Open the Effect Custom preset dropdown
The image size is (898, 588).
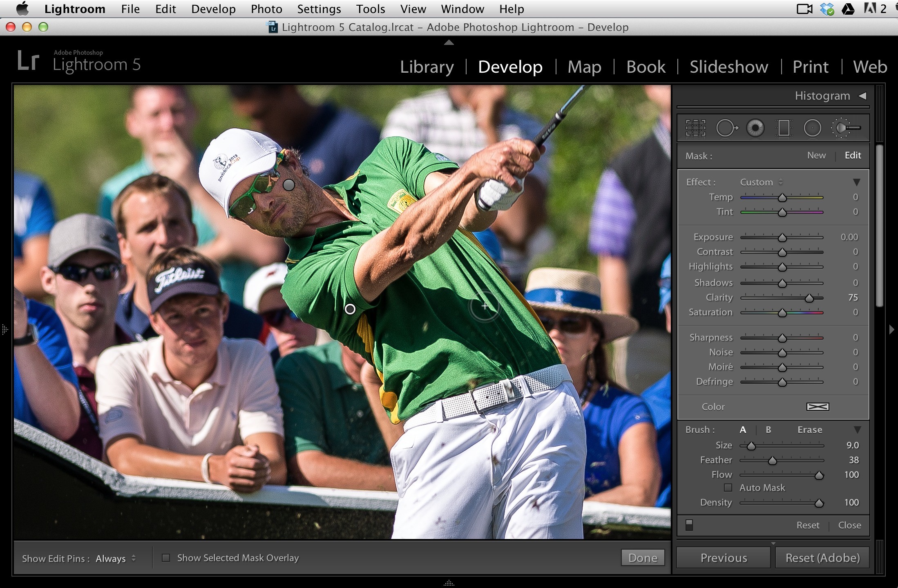pos(761,182)
